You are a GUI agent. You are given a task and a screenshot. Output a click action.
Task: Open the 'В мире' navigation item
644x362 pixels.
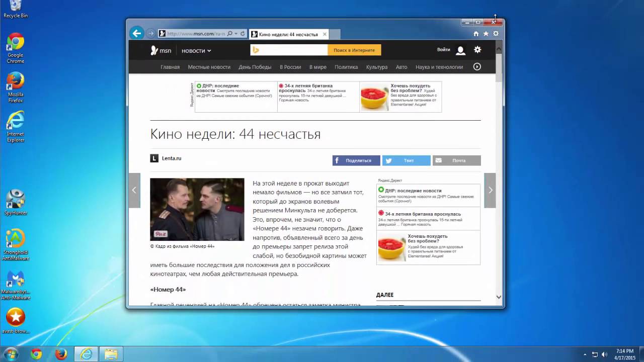(x=318, y=67)
